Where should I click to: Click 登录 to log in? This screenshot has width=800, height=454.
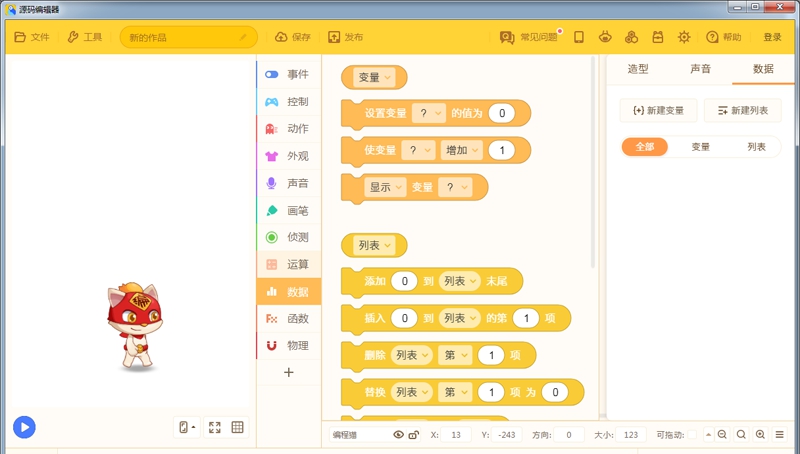point(772,37)
